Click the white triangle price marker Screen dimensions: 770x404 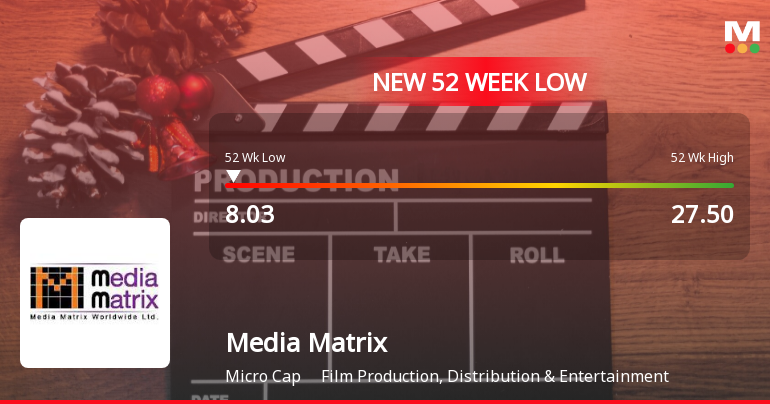tap(233, 176)
